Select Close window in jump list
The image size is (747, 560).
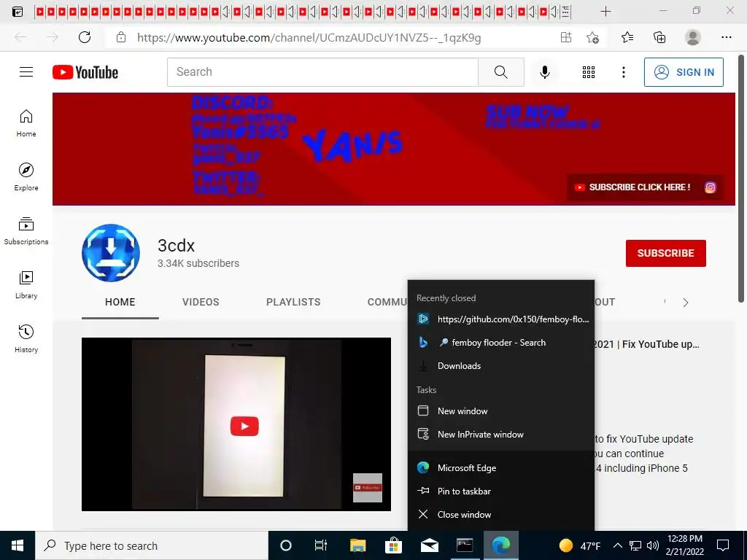pos(501,514)
